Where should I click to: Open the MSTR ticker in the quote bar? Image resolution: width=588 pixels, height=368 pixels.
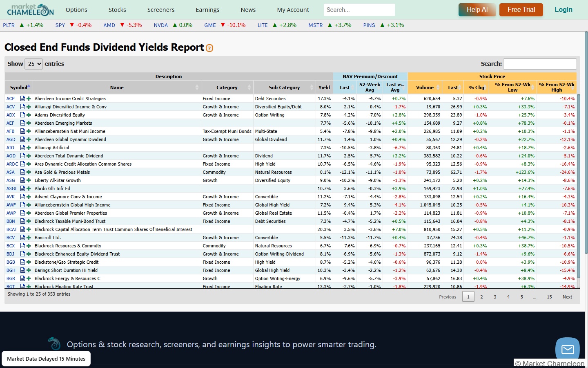(x=316, y=25)
